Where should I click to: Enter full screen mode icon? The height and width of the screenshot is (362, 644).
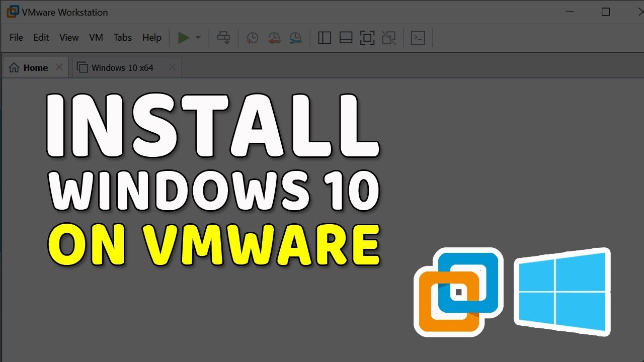tap(367, 38)
